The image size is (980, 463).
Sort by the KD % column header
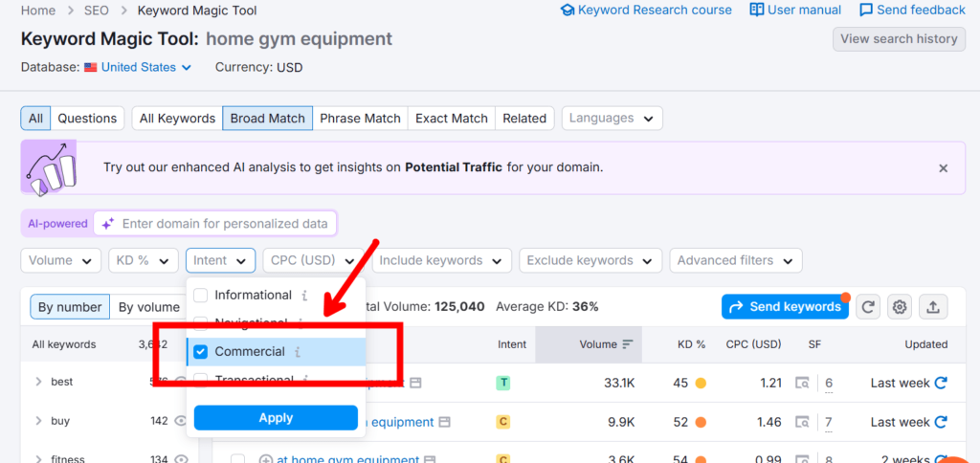coord(692,344)
